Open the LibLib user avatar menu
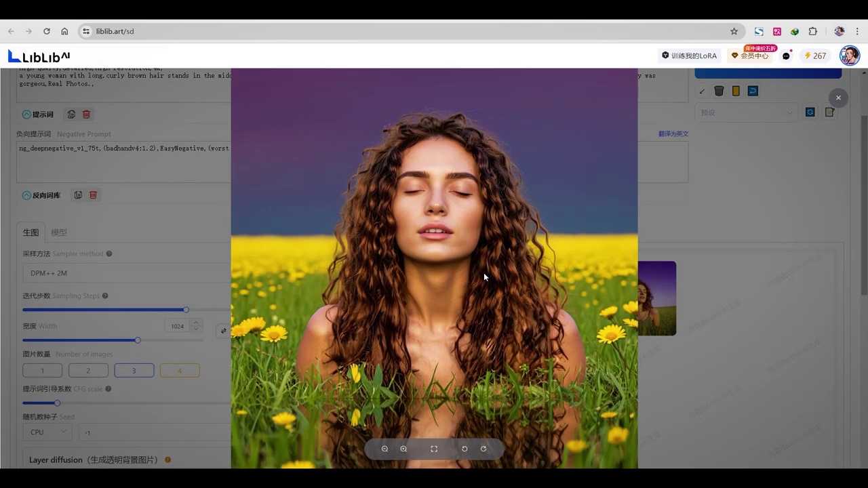 (850, 56)
